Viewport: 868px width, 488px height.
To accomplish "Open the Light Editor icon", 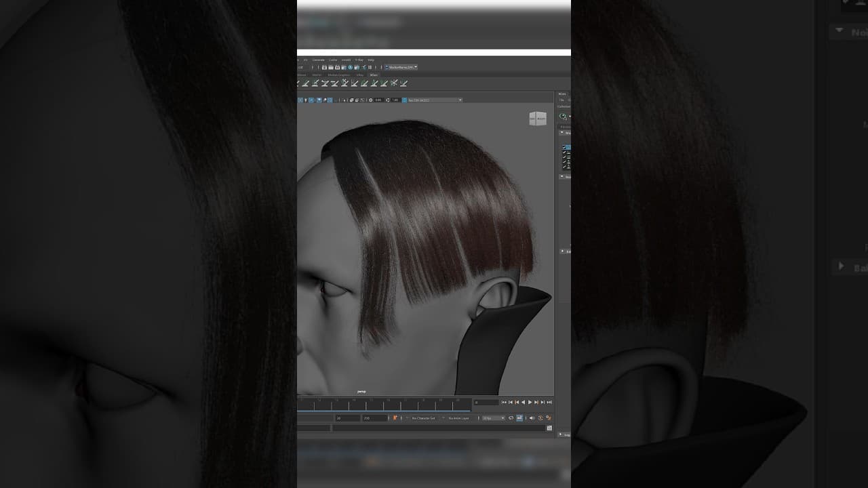I will coord(363,67).
